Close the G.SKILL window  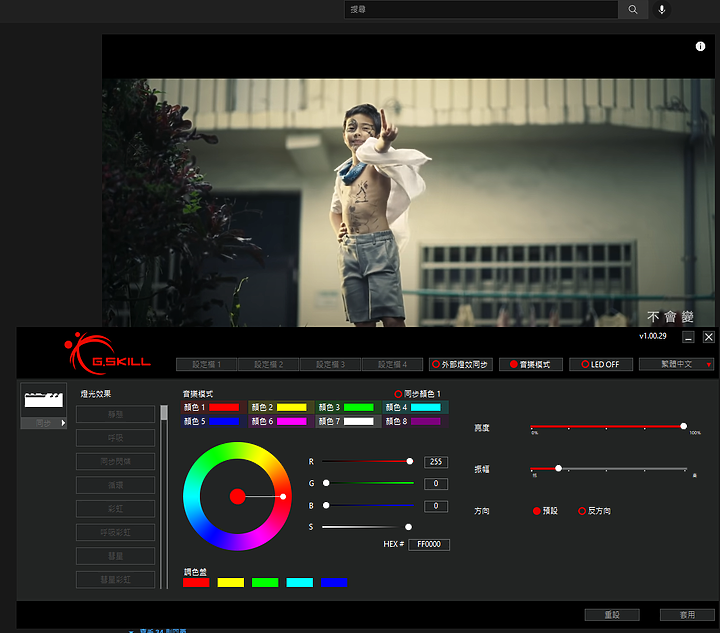point(709,337)
